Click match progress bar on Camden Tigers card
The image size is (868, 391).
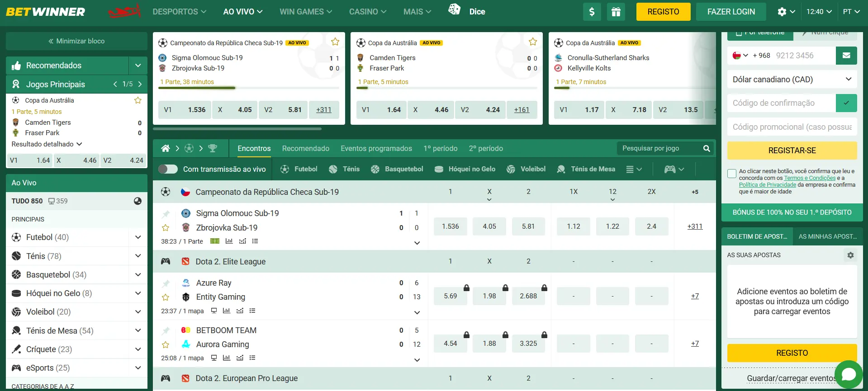[x=447, y=88]
